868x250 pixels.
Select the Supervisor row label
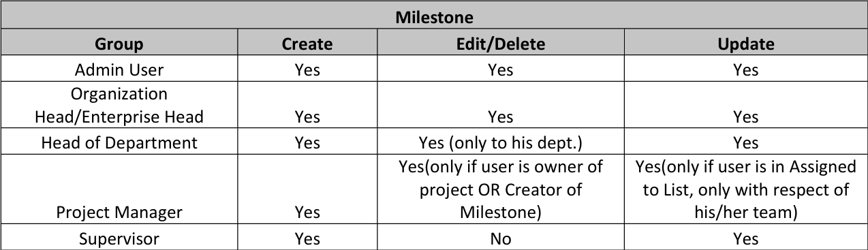tap(119, 238)
